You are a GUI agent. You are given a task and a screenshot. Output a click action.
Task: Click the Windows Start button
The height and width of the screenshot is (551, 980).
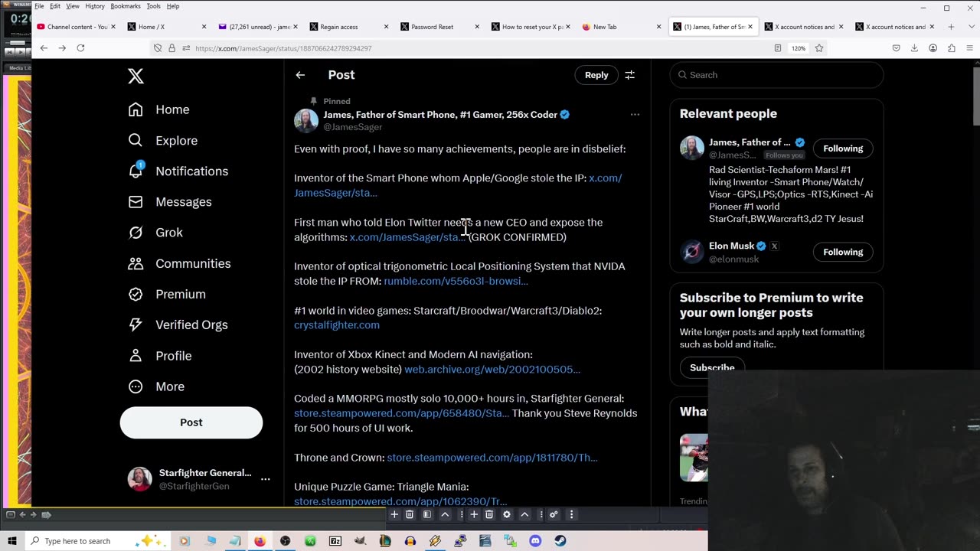coord(13,541)
